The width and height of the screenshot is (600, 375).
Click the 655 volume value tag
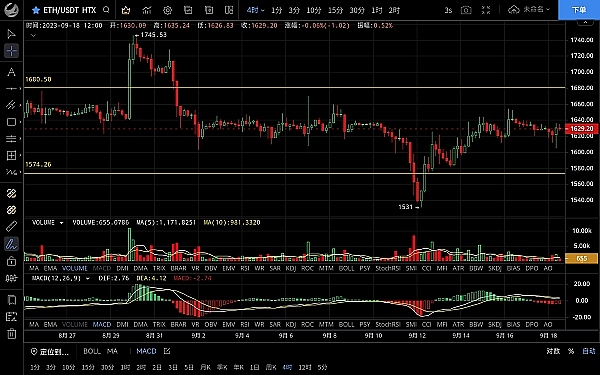pos(582,259)
